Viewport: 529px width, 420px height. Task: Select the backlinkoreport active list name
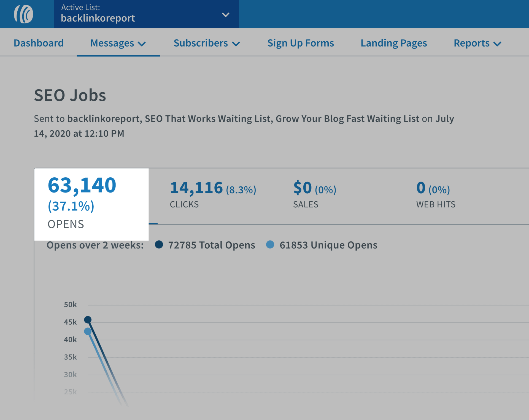coord(98,18)
